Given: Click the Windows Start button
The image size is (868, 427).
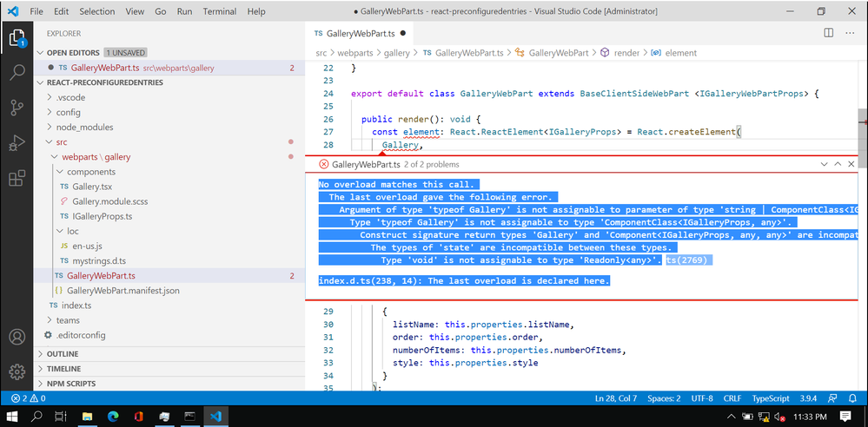Looking at the screenshot, I should point(12,416).
